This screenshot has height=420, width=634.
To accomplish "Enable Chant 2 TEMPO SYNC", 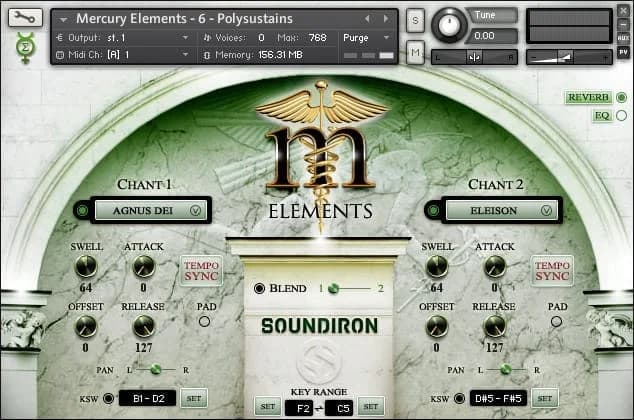I will pos(552,271).
